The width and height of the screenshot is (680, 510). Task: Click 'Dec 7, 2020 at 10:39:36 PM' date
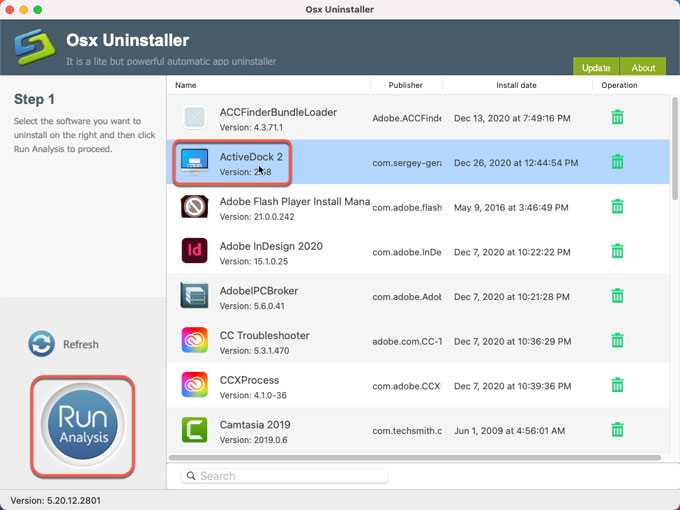(x=513, y=386)
